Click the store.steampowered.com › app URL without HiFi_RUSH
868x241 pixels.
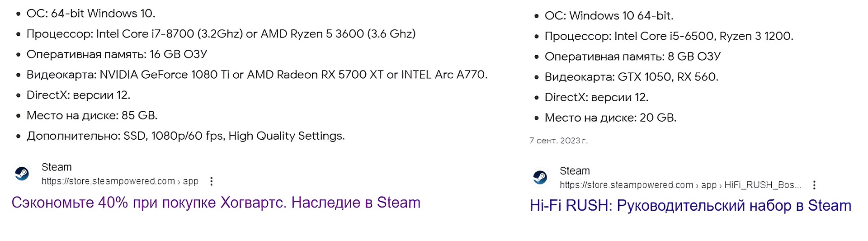(120, 181)
